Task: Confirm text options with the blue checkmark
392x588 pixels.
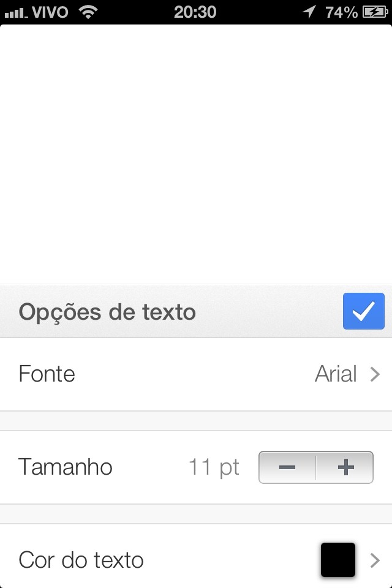Action: point(363,311)
